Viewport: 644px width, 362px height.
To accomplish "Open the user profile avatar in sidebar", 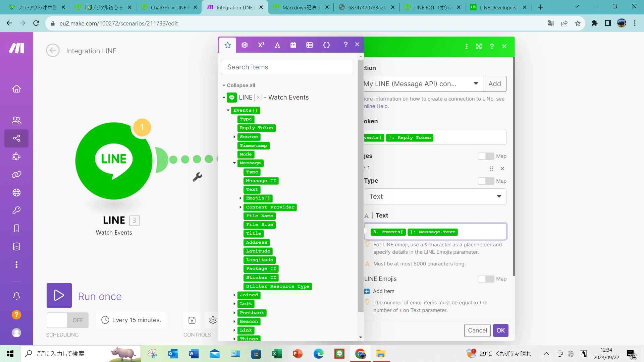I will 16,333.
